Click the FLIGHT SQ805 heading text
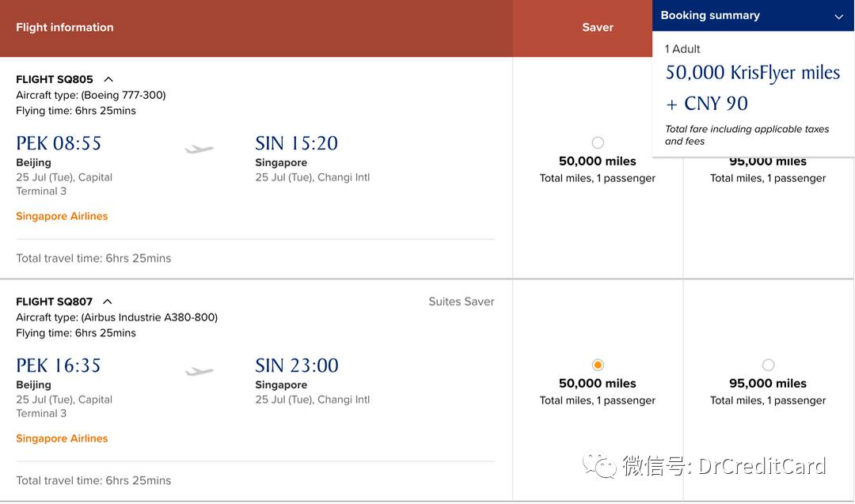855x504 pixels. pyautogui.click(x=55, y=80)
